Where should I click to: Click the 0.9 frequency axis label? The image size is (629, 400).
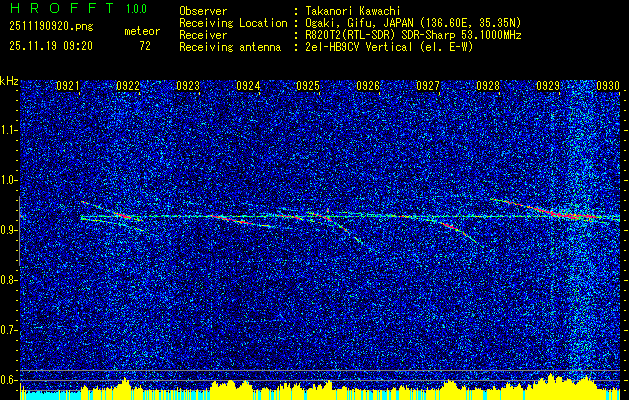[x=9, y=230]
